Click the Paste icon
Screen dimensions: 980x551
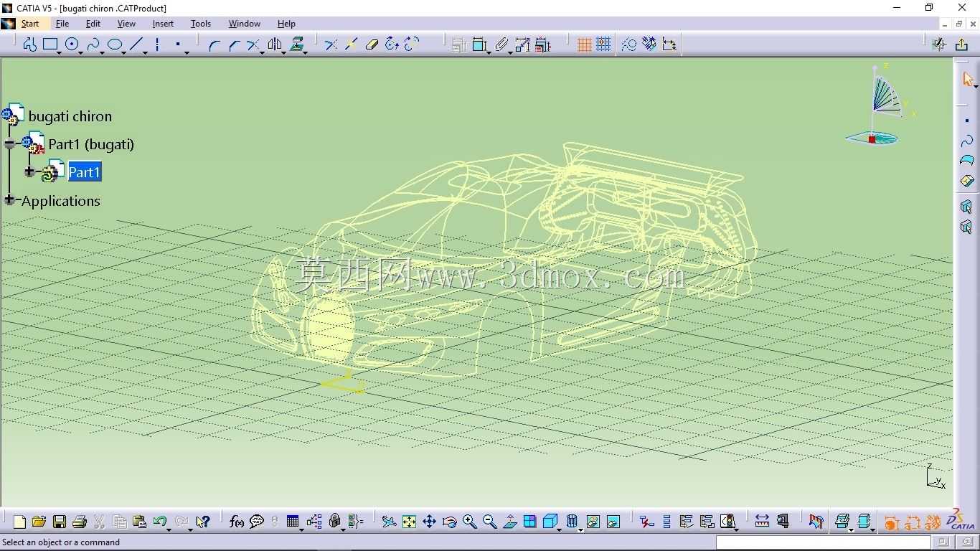(x=140, y=522)
